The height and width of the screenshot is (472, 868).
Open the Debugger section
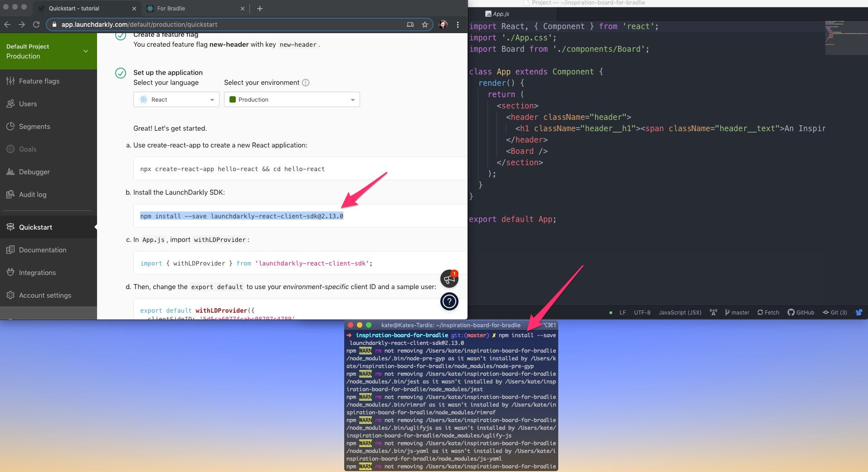(x=34, y=172)
